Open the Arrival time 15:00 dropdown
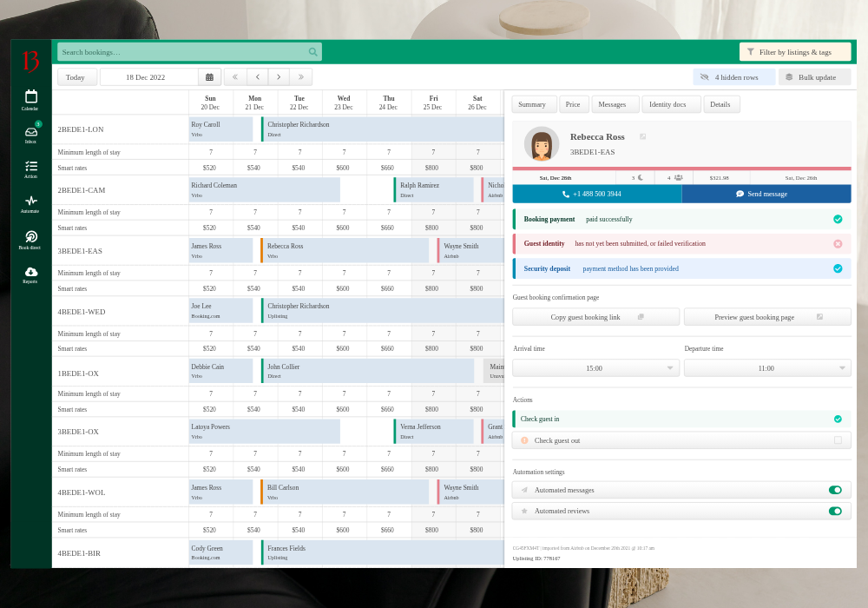Viewport: 868px width, 608px height. tap(595, 368)
